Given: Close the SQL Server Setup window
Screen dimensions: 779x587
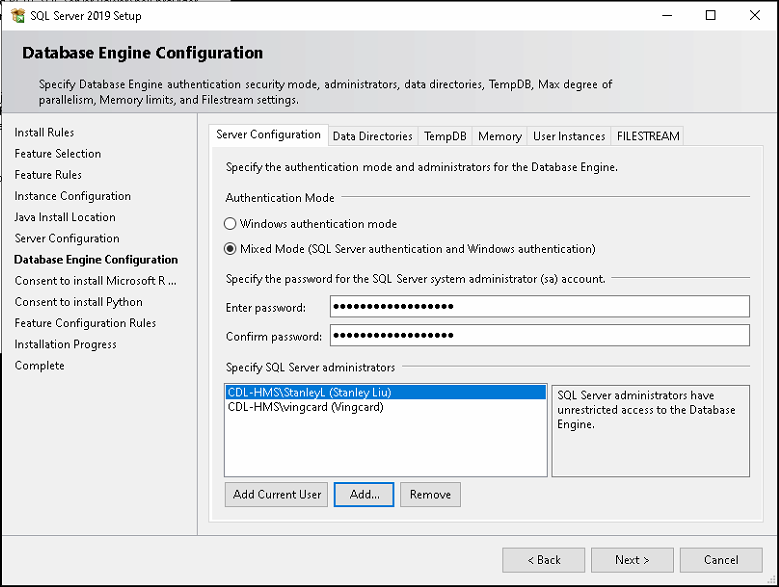Looking at the screenshot, I should click(x=755, y=15).
